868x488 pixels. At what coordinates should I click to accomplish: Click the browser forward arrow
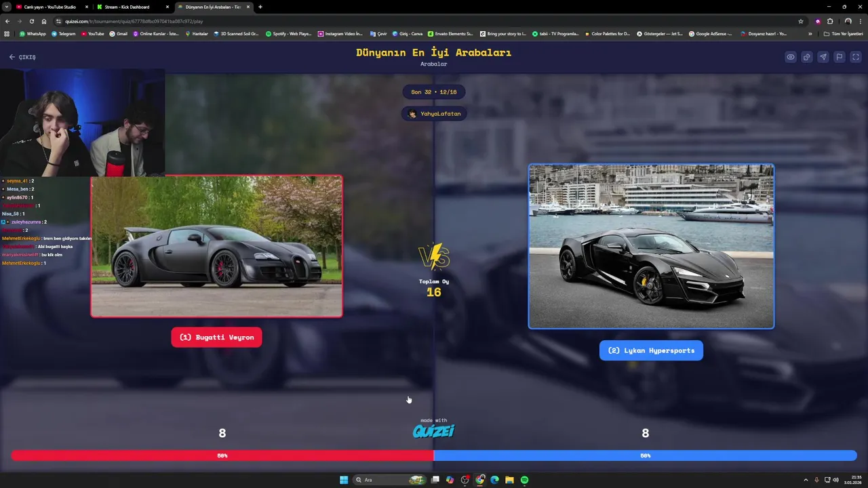19,21
